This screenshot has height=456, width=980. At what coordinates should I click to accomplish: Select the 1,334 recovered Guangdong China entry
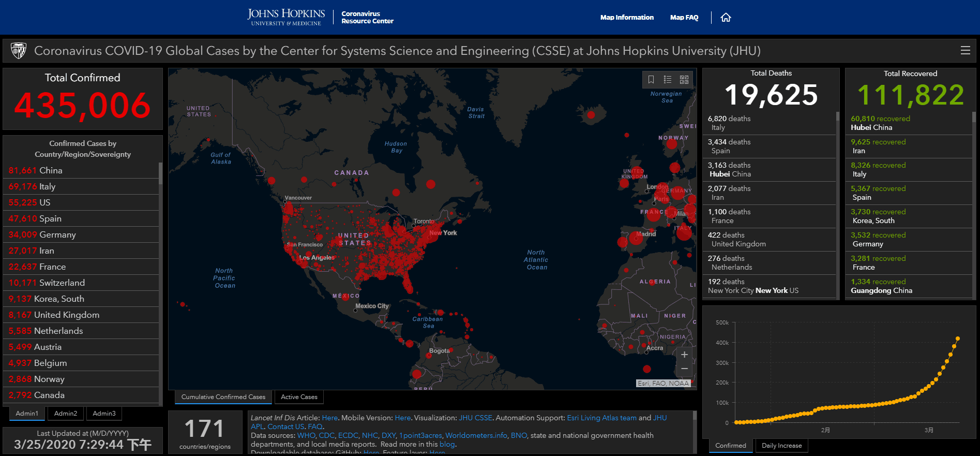click(909, 286)
